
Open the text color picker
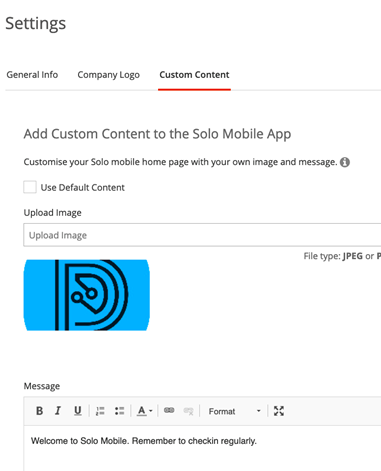142,411
